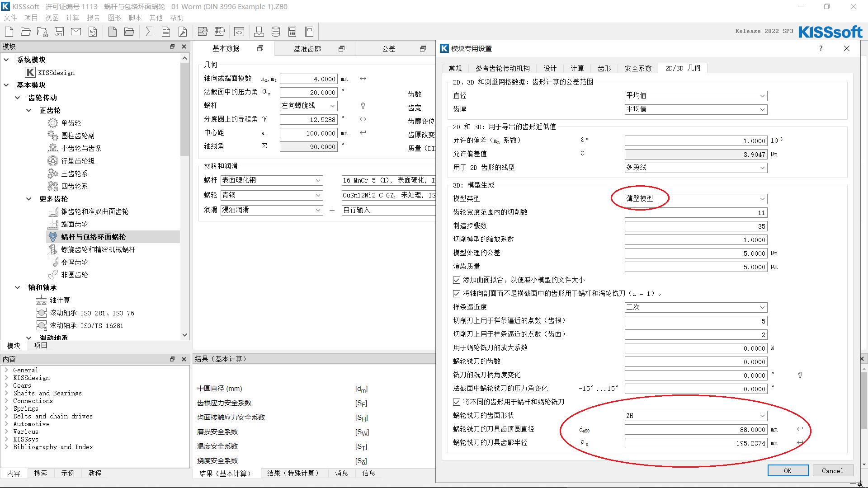Click the envelope email icon
The width and height of the screenshot is (868, 488).
pyautogui.click(x=76, y=32)
